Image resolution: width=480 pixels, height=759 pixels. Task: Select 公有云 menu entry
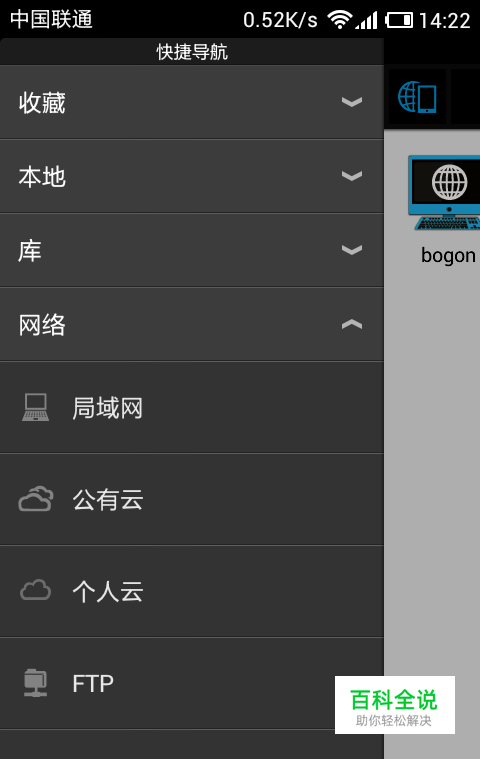[x=192, y=500]
